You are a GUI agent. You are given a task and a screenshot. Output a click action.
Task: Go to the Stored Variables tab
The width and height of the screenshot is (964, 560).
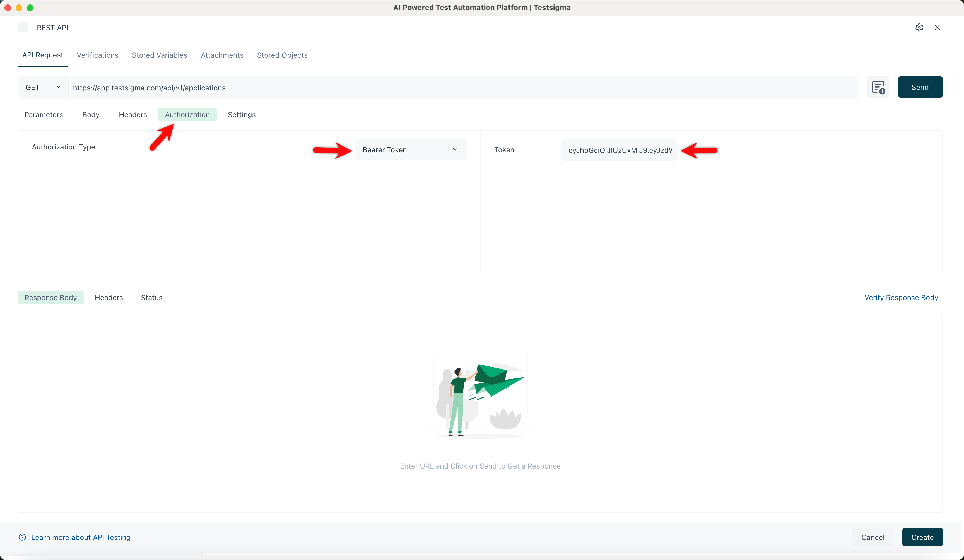coord(160,55)
